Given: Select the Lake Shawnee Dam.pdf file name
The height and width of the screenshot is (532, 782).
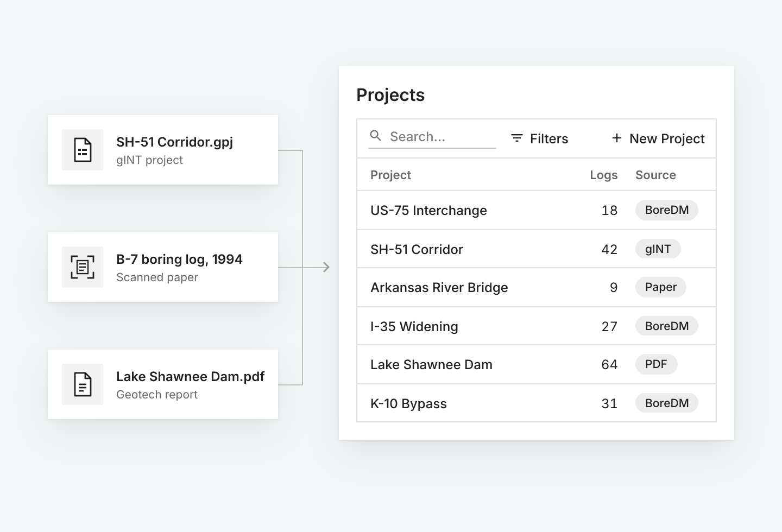Looking at the screenshot, I should coord(190,377).
